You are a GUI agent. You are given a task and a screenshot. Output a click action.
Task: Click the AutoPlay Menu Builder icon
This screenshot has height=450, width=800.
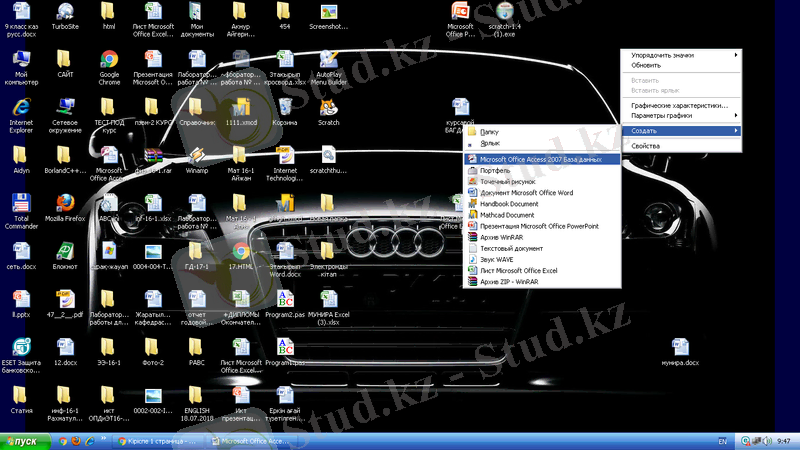328,60
